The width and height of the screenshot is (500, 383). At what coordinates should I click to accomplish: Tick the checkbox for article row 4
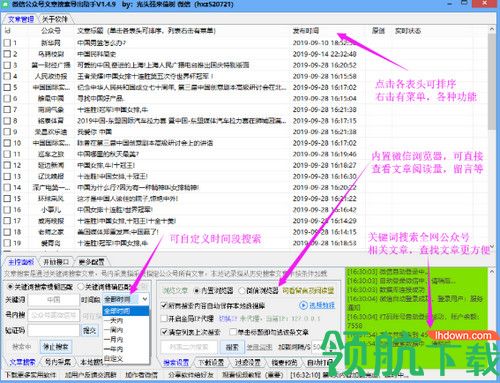7,76
